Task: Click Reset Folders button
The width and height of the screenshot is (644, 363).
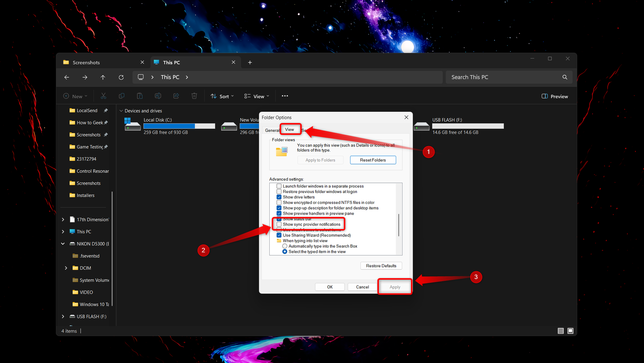Action: coord(373,160)
